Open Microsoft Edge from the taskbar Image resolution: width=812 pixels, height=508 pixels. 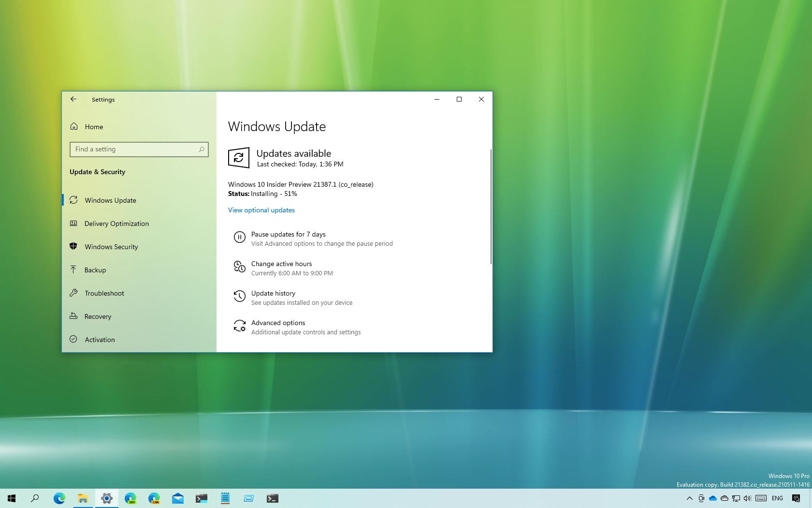tap(59, 498)
